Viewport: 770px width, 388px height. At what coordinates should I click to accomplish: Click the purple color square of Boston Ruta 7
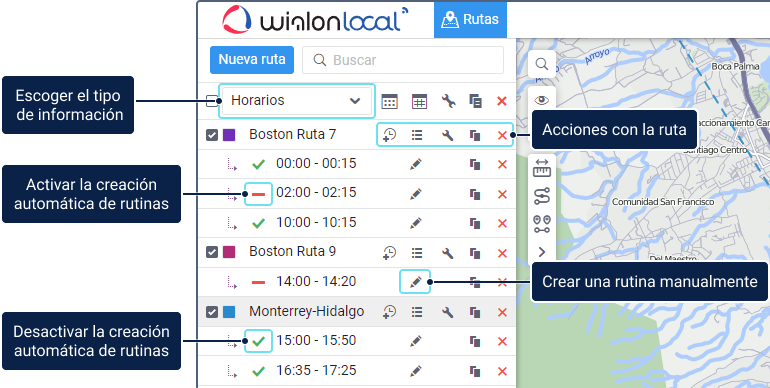point(229,135)
